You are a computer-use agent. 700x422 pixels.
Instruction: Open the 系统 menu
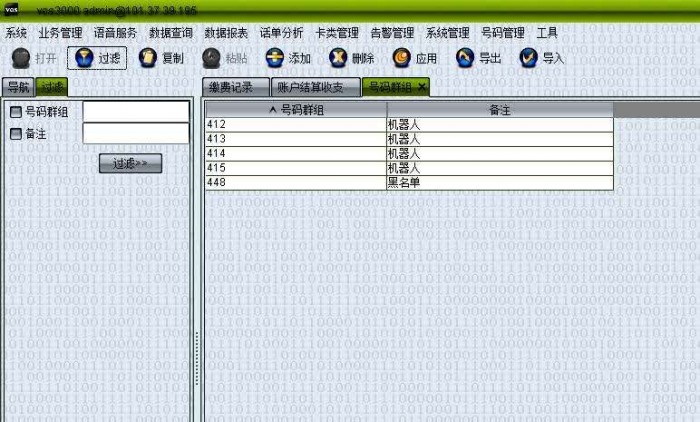(x=16, y=33)
